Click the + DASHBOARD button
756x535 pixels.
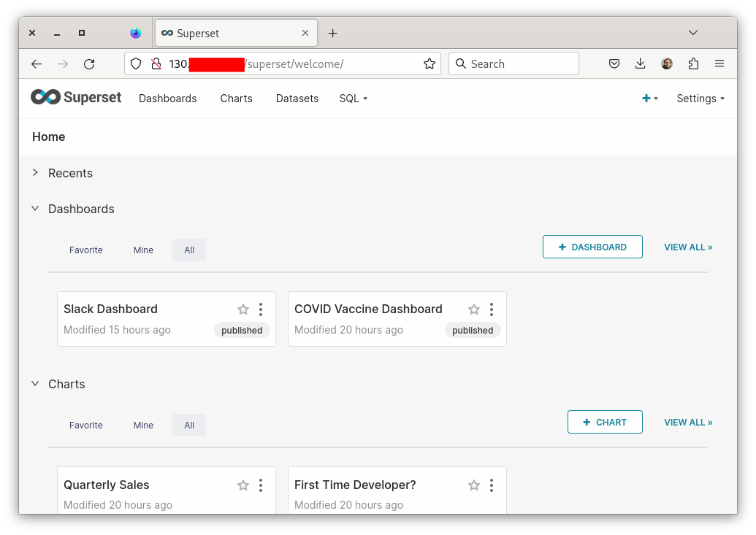tap(592, 247)
